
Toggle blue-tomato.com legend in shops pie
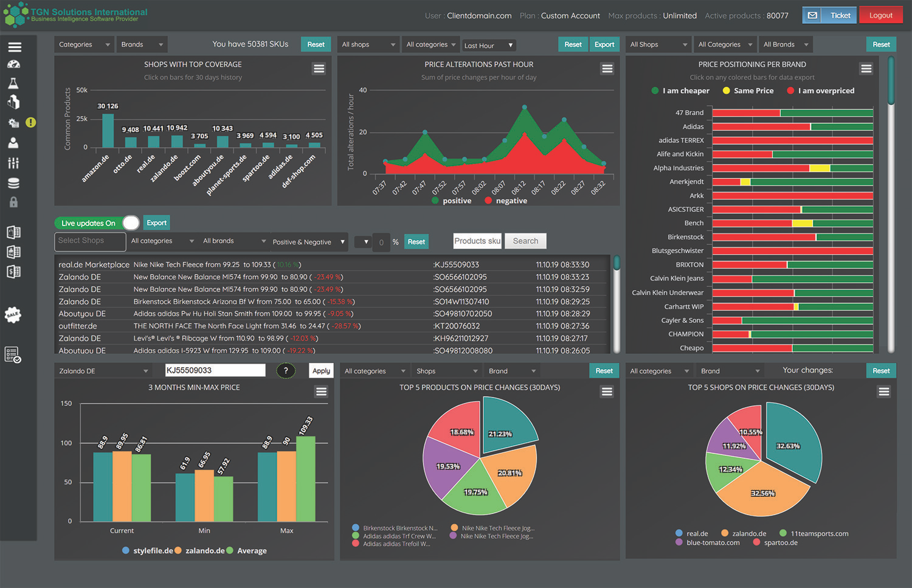pyautogui.click(x=708, y=542)
